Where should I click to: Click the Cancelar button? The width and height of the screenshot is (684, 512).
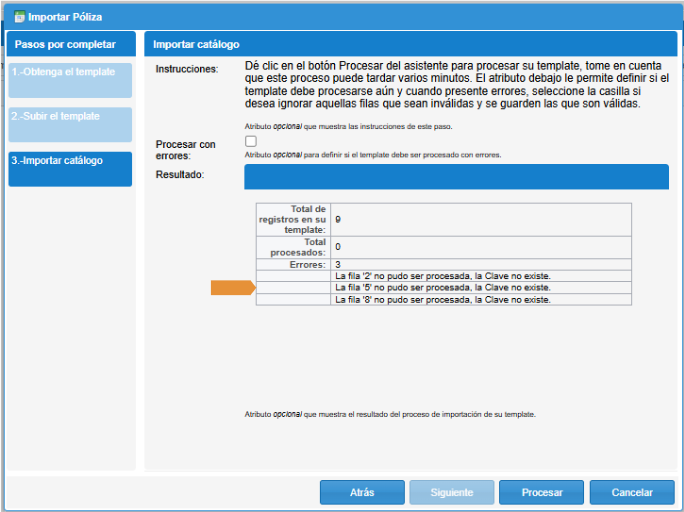point(631,493)
